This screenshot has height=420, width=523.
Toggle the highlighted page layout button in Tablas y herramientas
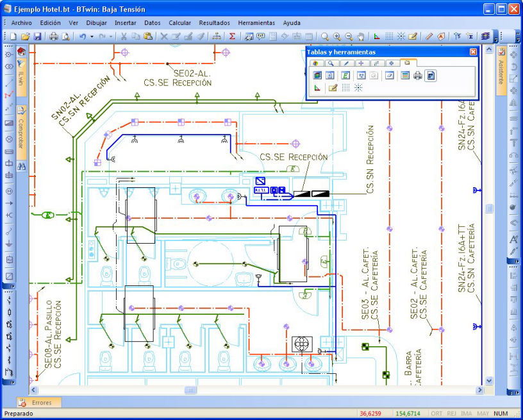click(x=431, y=76)
